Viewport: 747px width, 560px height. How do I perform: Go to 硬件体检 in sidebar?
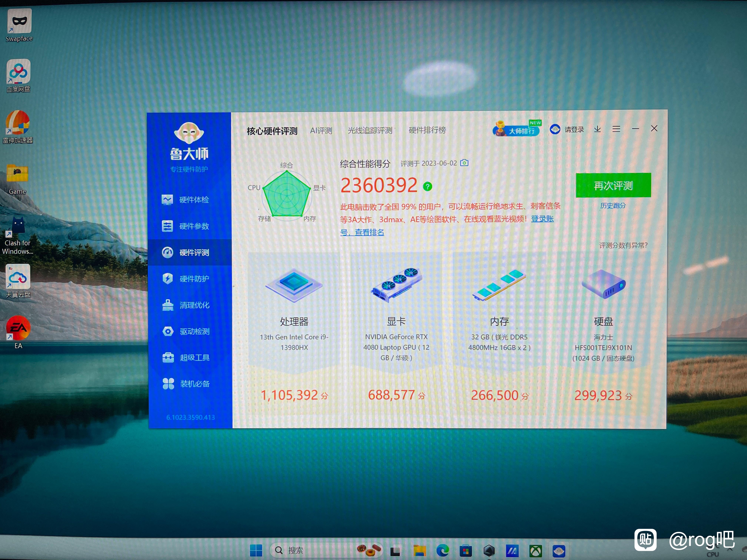[x=190, y=199]
